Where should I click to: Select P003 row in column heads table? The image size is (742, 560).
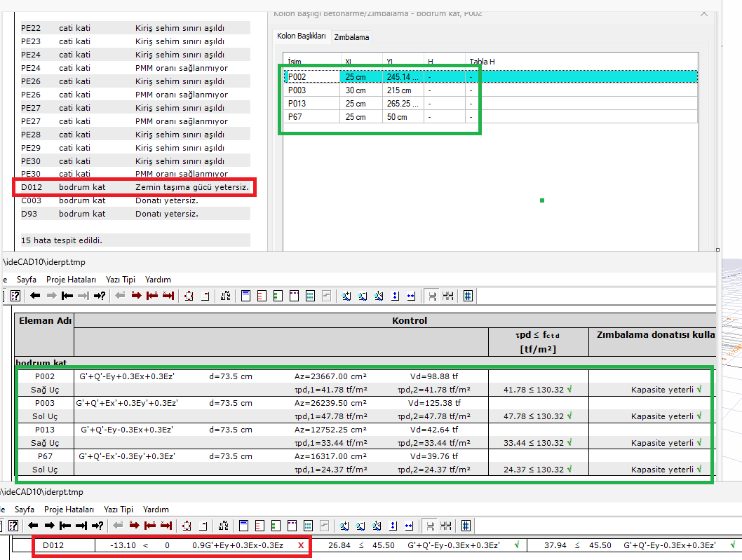tap(491, 90)
